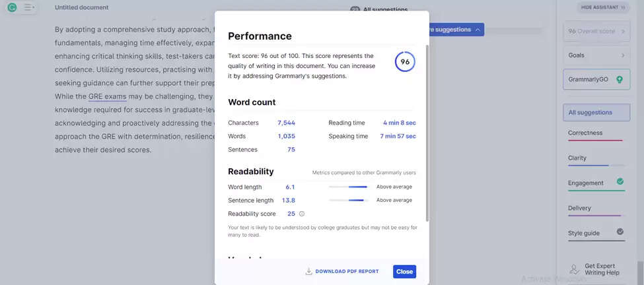
Task: Click the circular 96 score badge
Action: point(405,61)
